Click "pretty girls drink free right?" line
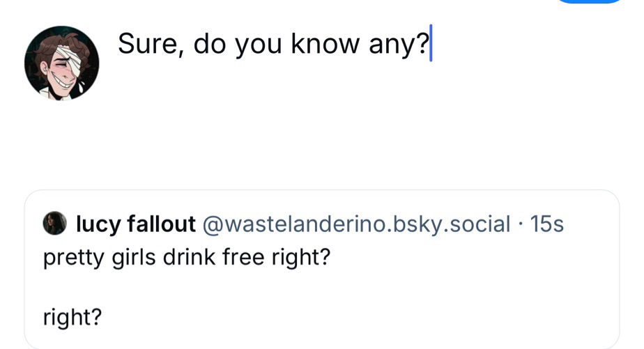 [x=186, y=259]
